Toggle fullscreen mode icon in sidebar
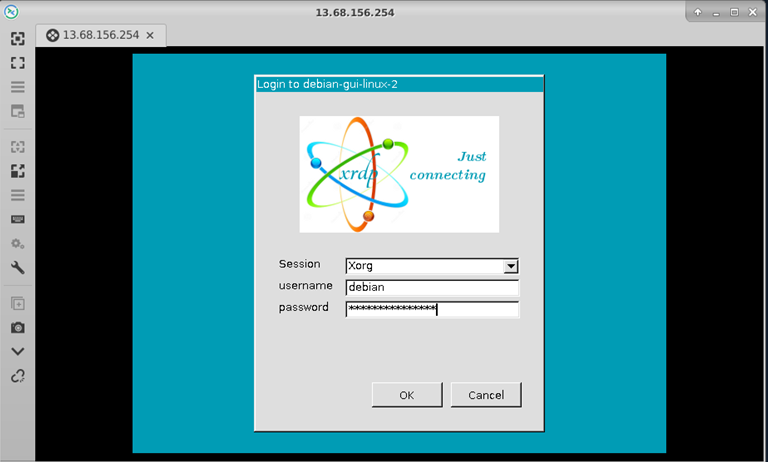Image resolution: width=768 pixels, height=462 pixels. tap(18, 63)
